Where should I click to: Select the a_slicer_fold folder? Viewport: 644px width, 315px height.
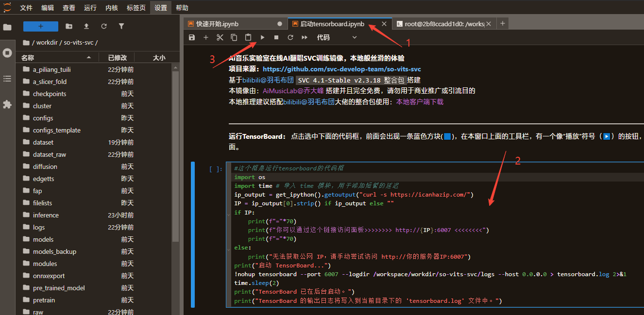click(x=94, y=82)
